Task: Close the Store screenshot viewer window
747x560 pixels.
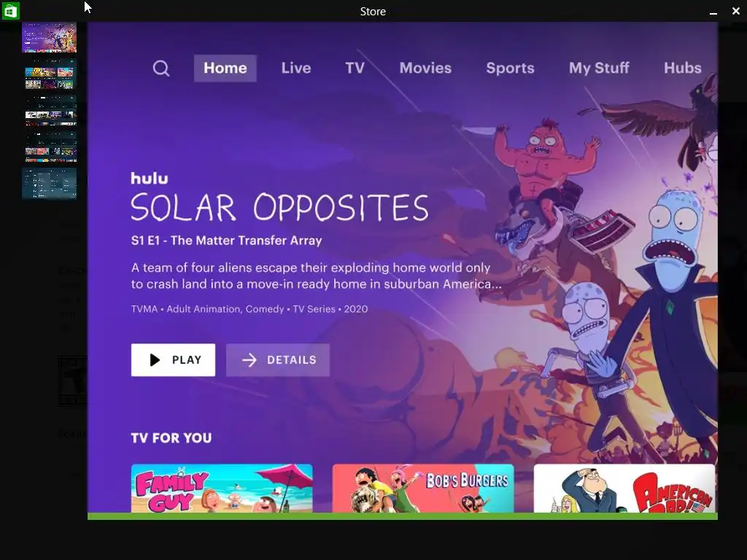Action: pos(735,11)
